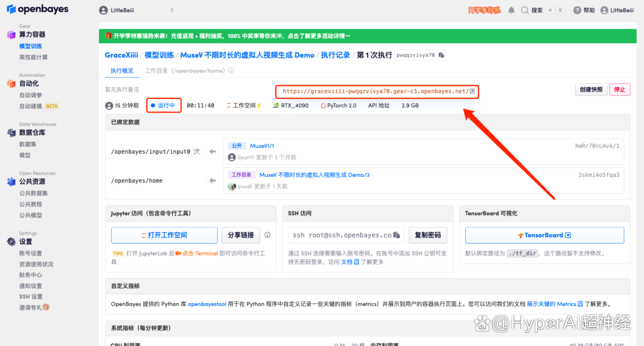Screen dimensions: 644x346
Task: Click the 复制密码 button
Action: pyautogui.click(x=428, y=235)
